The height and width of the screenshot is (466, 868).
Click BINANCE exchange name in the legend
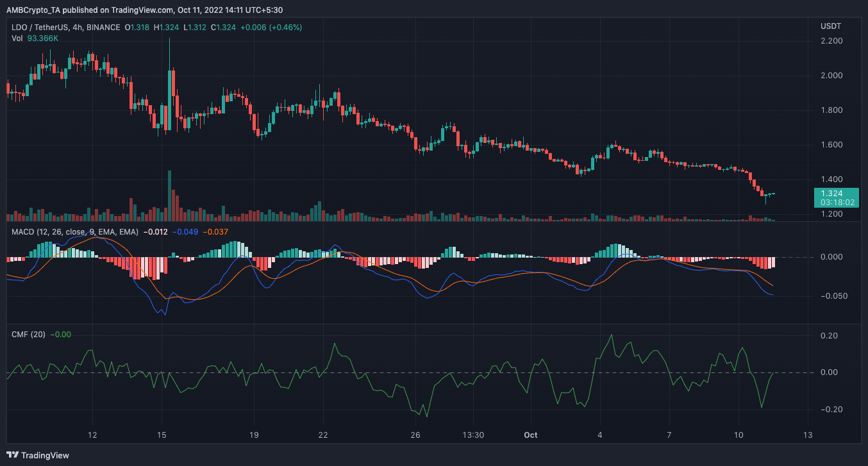click(x=104, y=28)
